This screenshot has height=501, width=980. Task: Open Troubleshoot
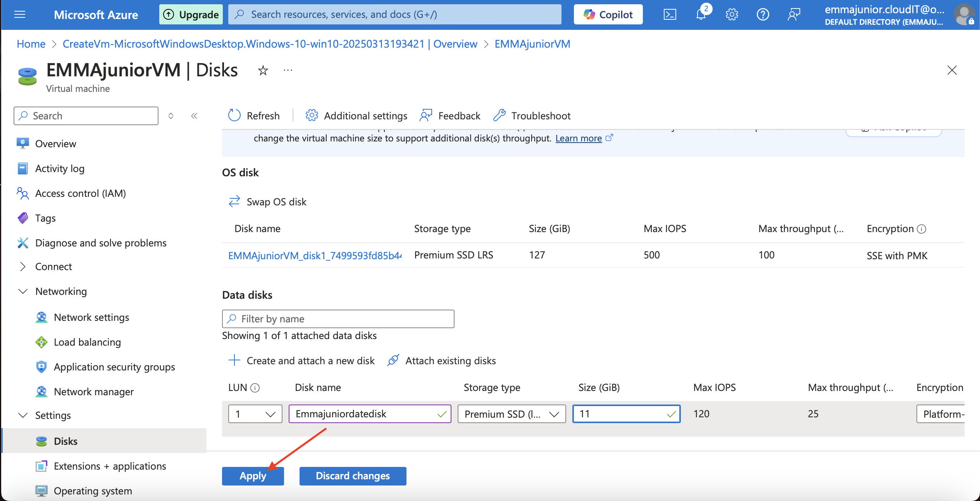532,115
